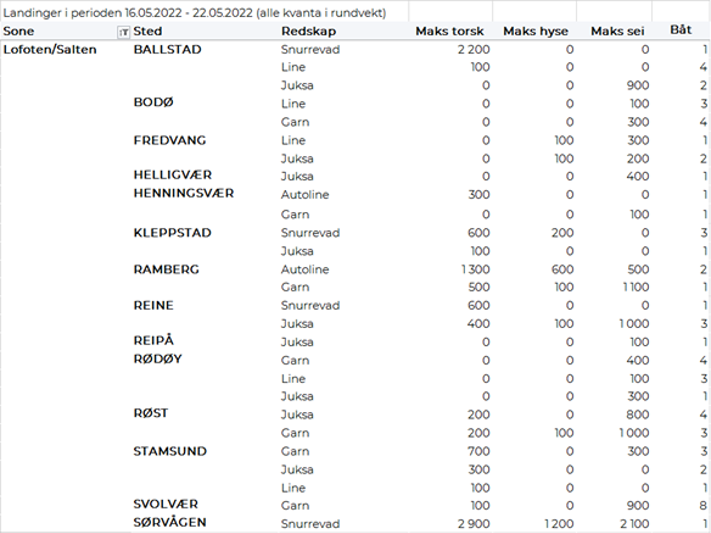Click the Autoline cell in HENNINGSVÆR row
Screen dimensions: 711x533
click(305, 195)
